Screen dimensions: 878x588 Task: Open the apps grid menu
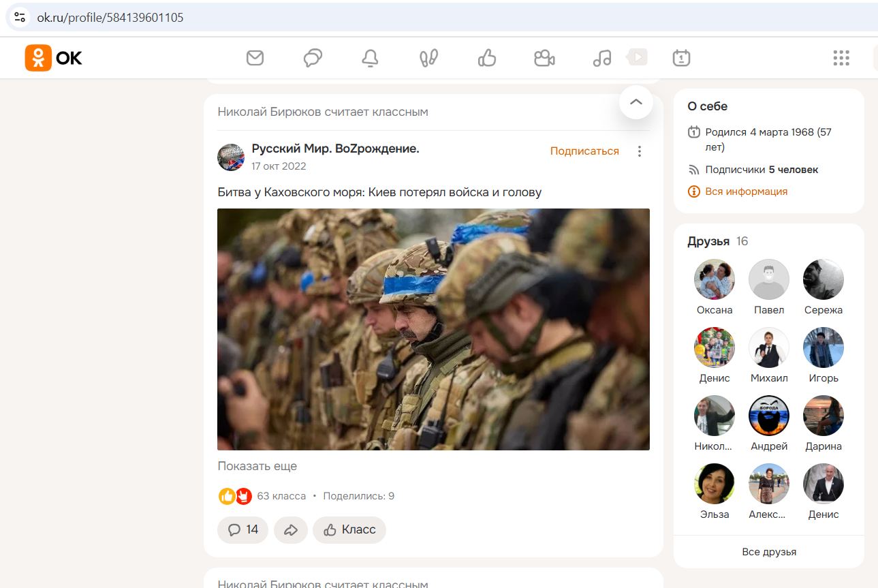click(x=841, y=59)
